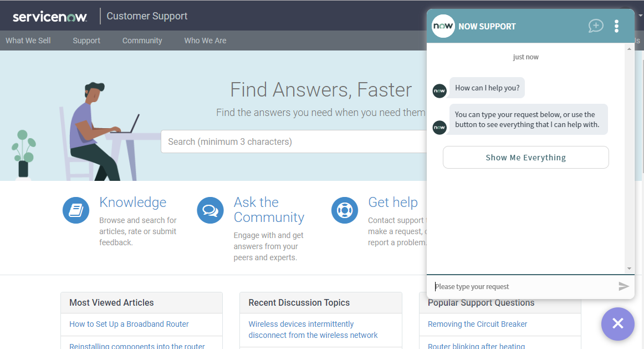Focus the portal search field
Image resolution: width=644 pixels, height=349 pixels.
pyautogui.click(x=294, y=141)
